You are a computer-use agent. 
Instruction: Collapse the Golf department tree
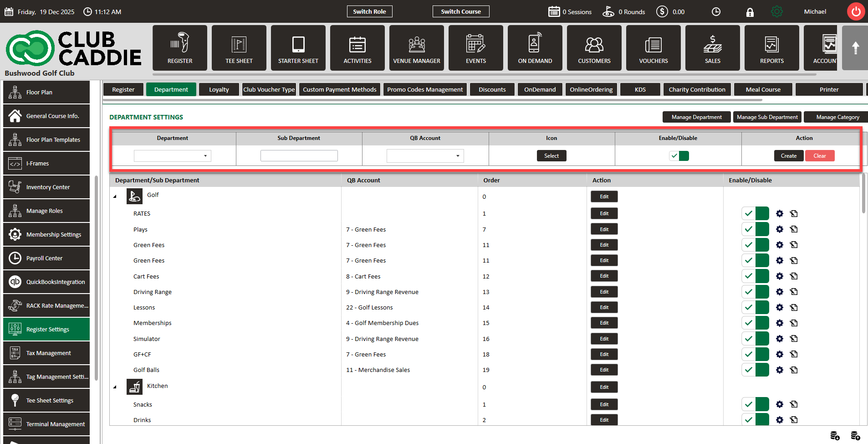115,196
